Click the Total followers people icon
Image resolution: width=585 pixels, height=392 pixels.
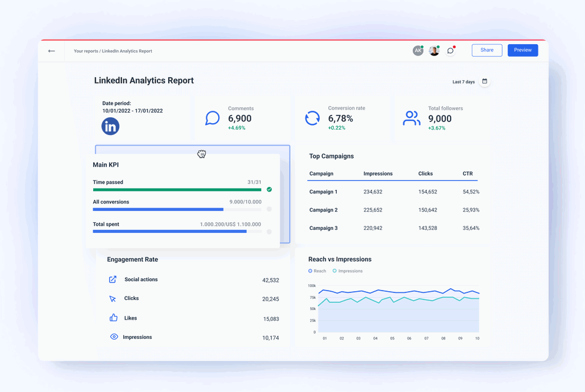[x=411, y=118]
